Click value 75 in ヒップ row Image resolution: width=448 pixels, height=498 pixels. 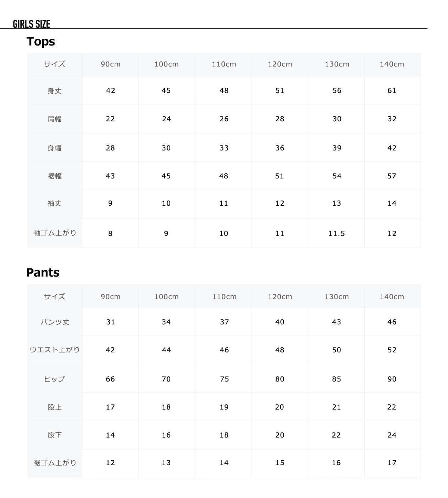coord(224,379)
